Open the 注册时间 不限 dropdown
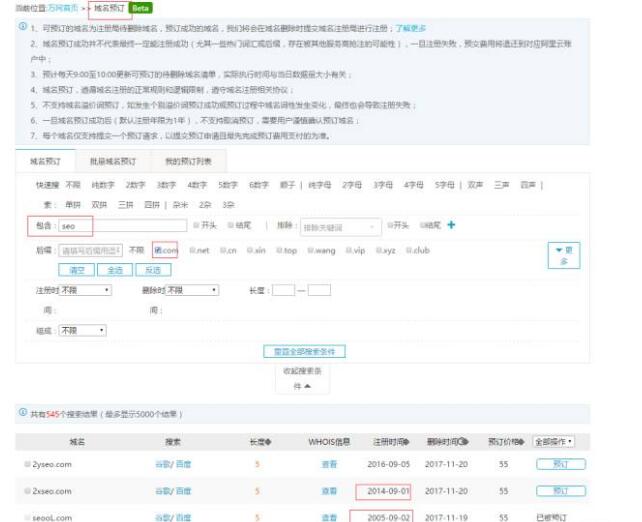This screenshot has width=642, height=522. [x=85, y=290]
